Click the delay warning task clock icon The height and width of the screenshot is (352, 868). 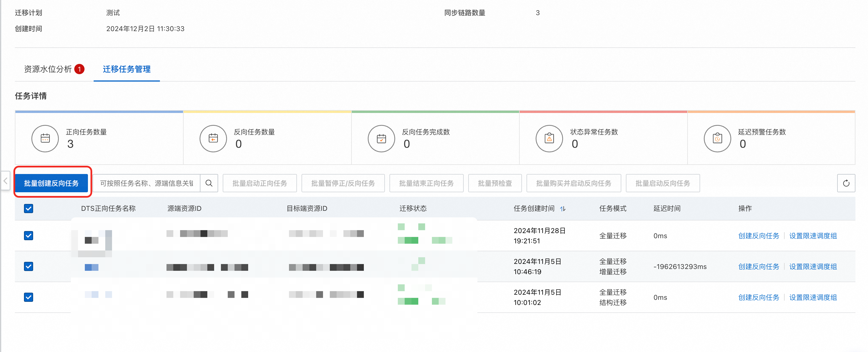coord(717,138)
